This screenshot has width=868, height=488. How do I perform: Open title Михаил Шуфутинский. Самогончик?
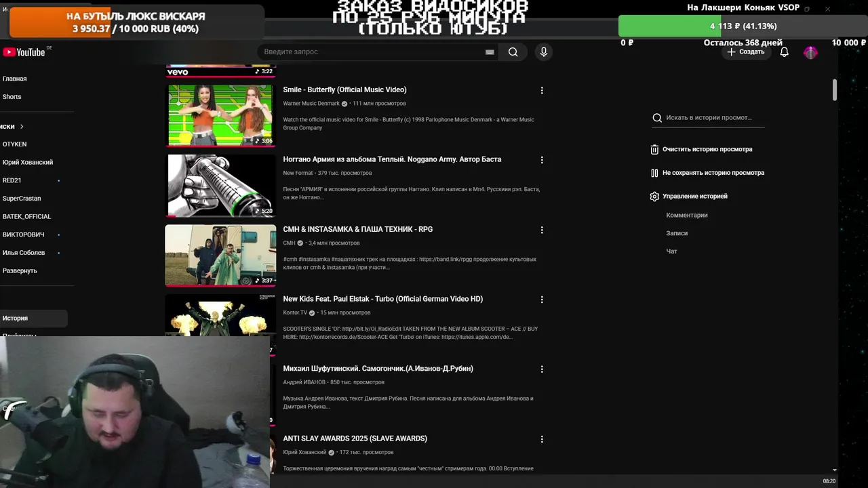[378, 369]
